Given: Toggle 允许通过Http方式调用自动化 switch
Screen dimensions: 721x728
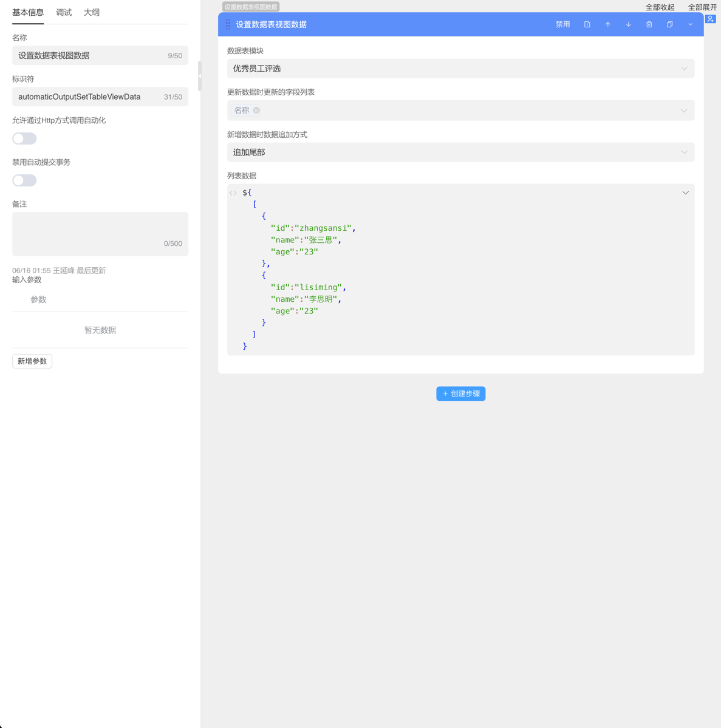Looking at the screenshot, I should tap(24, 138).
